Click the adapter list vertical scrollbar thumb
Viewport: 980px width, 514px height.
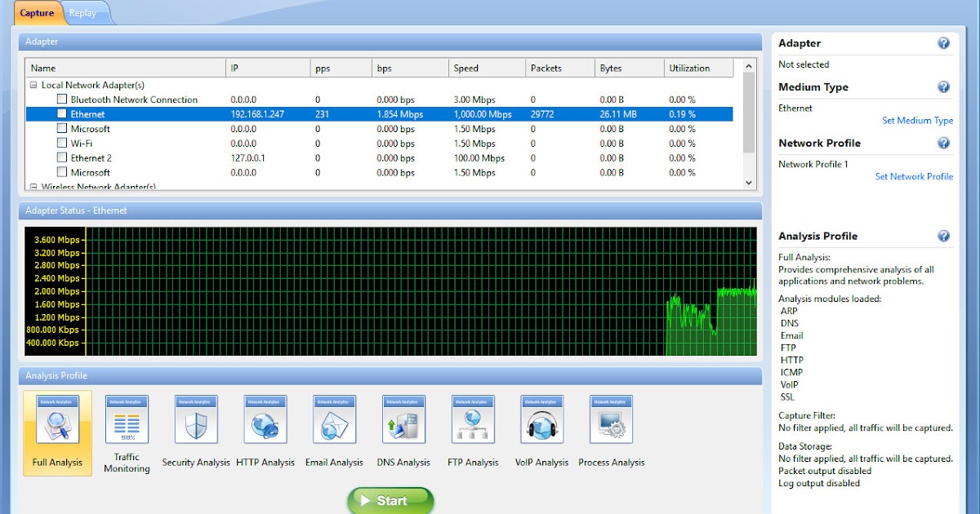coord(749,113)
